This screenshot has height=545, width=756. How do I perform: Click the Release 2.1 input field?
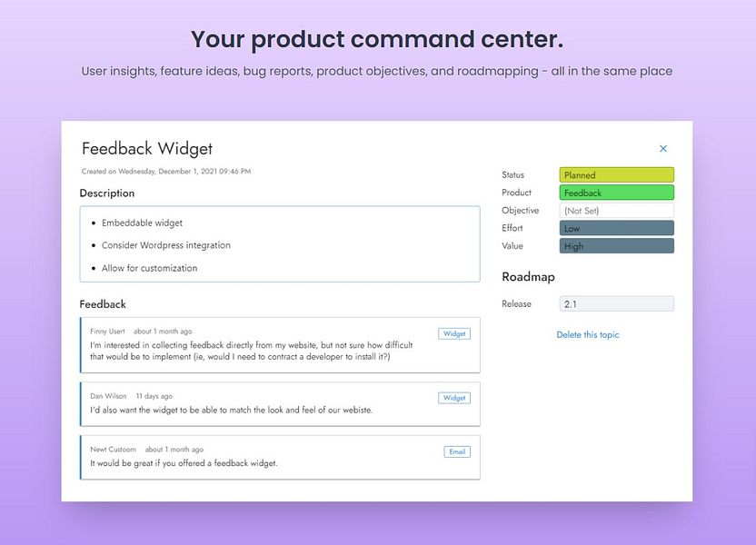617,304
